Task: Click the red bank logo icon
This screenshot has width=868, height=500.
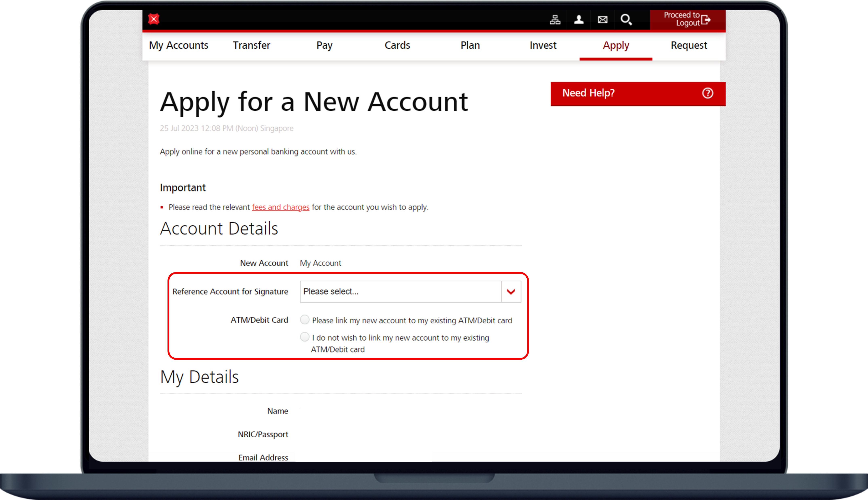Action: click(x=154, y=19)
